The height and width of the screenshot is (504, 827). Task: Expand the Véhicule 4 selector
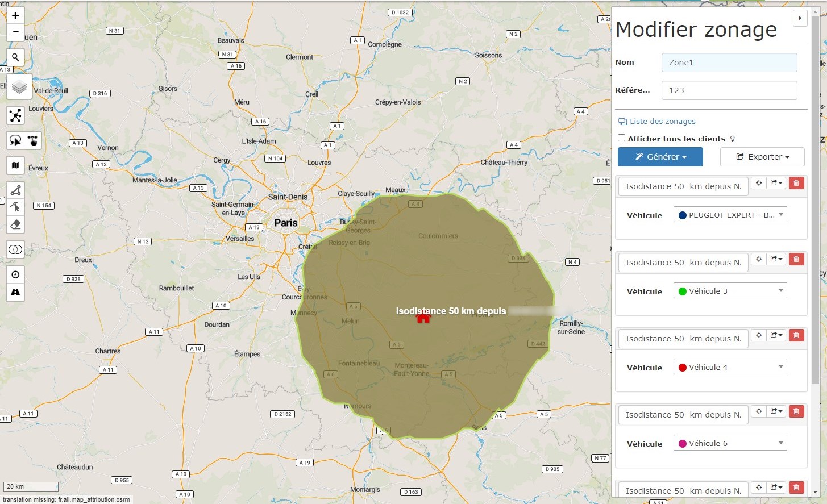tap(730, 367)
